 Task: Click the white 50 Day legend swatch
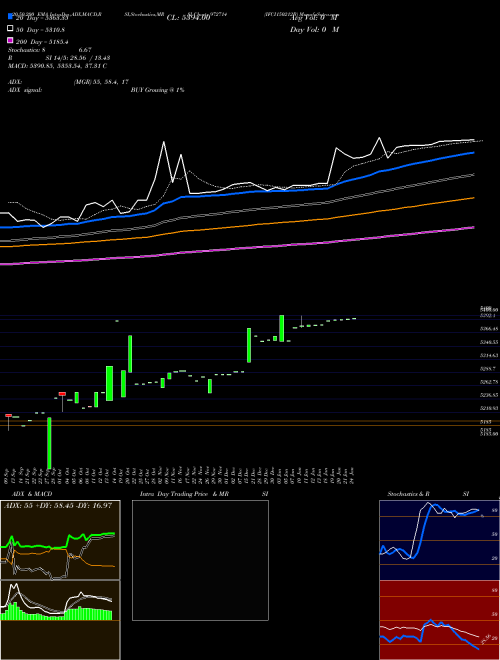[x=10, y=29]
